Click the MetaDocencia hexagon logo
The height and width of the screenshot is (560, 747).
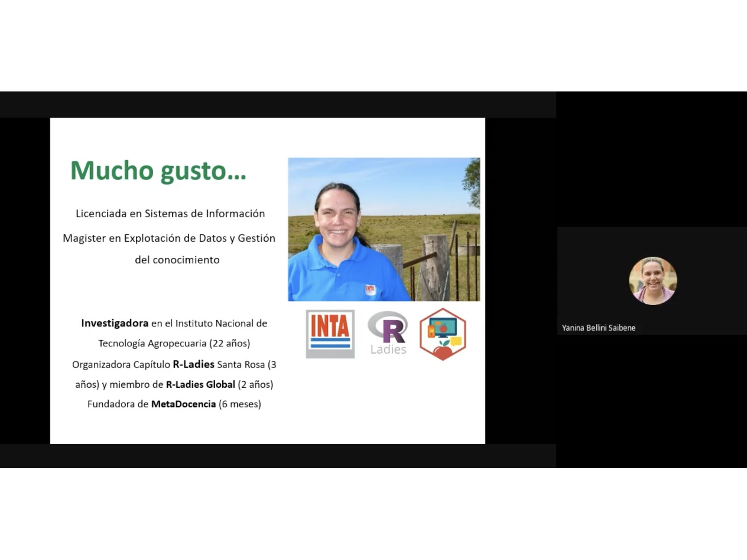(443, 334)
